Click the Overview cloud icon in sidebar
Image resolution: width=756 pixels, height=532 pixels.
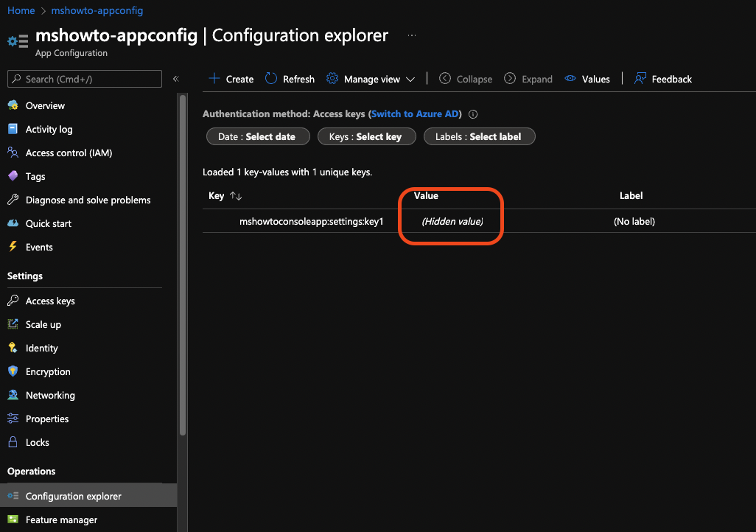coord(13,105)
